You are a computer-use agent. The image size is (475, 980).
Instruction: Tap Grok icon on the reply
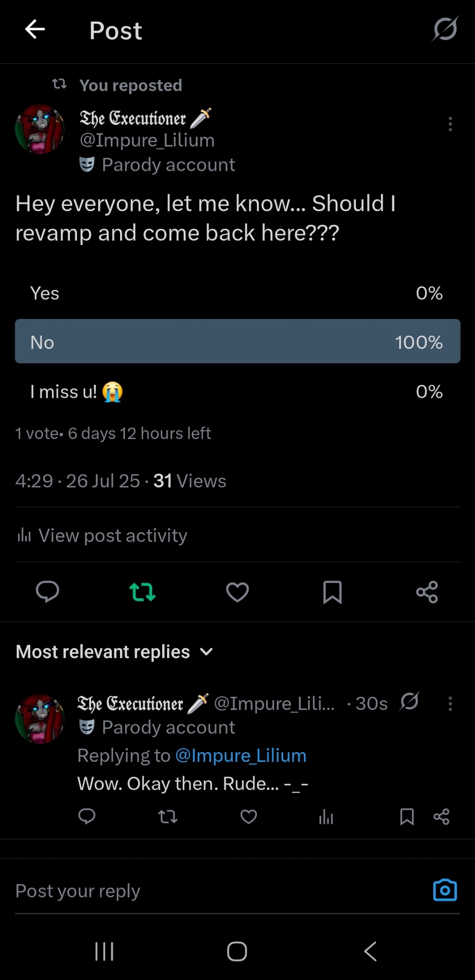(409, 701)
